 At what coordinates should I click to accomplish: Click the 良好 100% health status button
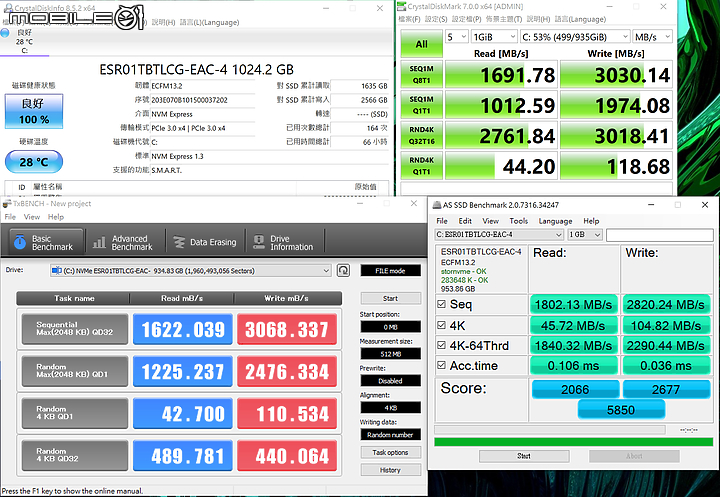point(34,111)
